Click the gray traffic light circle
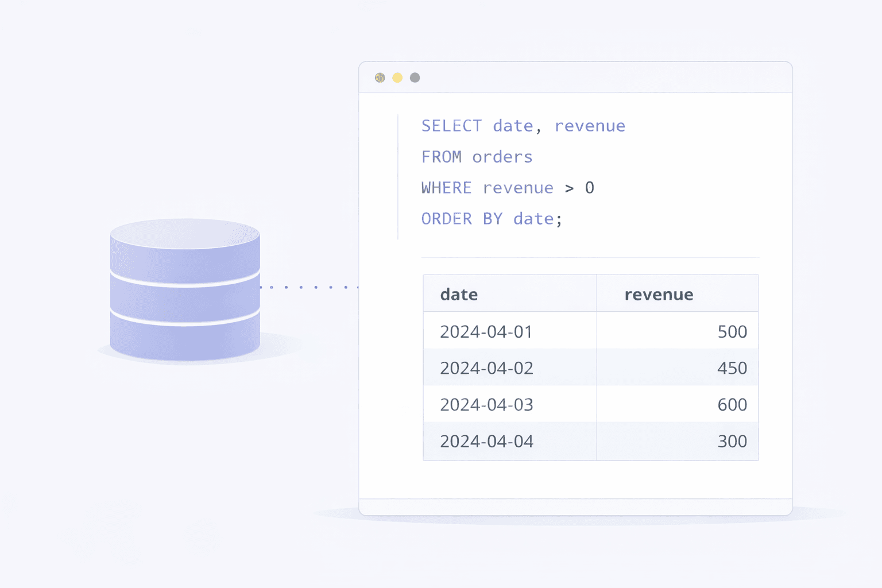The image size is (882, 588). click(x=415, y=77)
